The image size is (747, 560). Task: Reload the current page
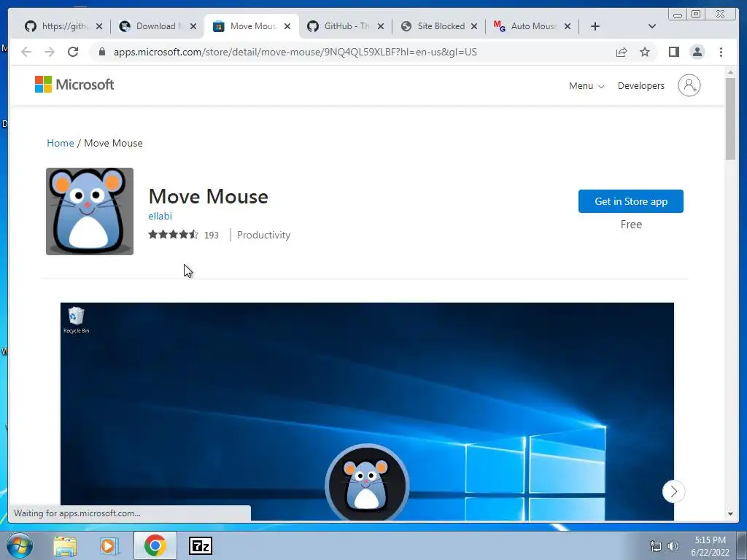73,52
